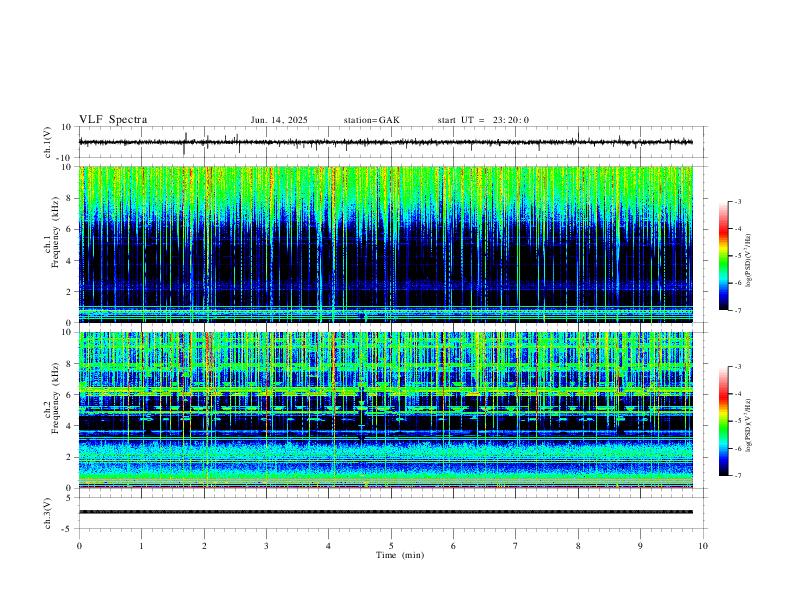Click the 'ch.3(V)' axis label
The width and height of the screenshot is (792, 612).
pos(48,513)
